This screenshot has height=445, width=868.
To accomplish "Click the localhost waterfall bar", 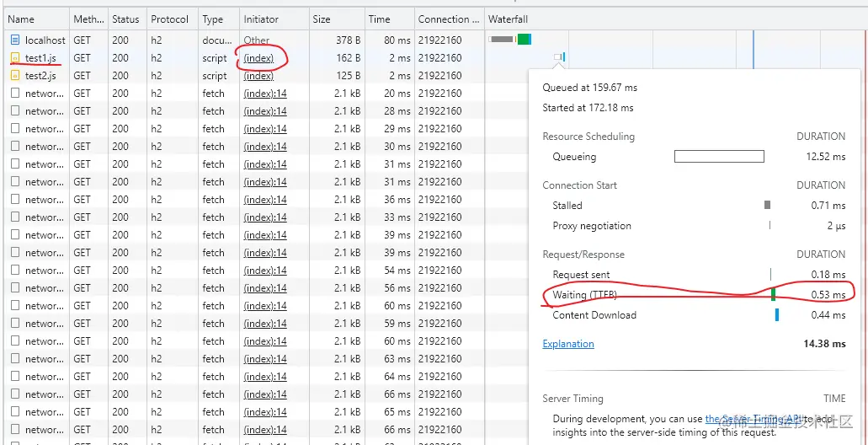I will coord(510,39).
